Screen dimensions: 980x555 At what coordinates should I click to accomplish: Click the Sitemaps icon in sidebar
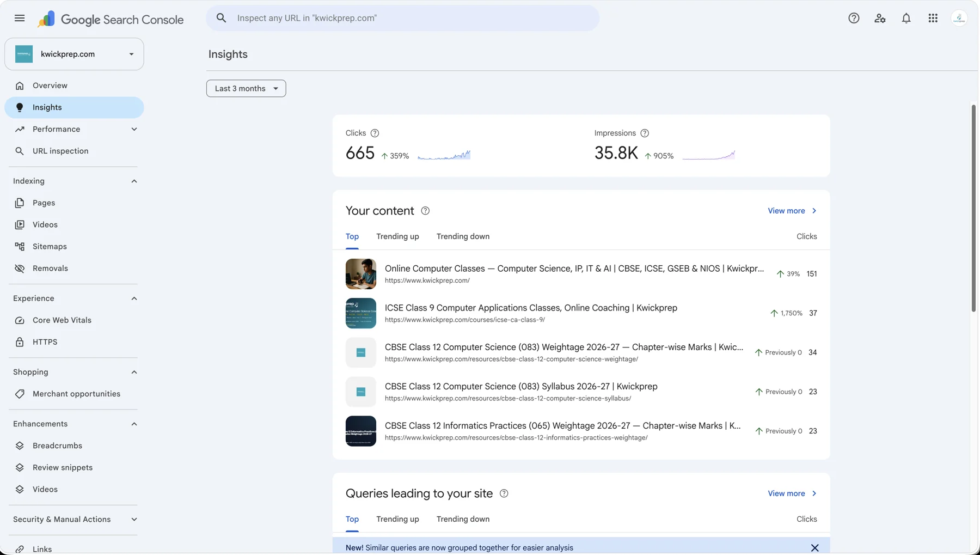20,246
